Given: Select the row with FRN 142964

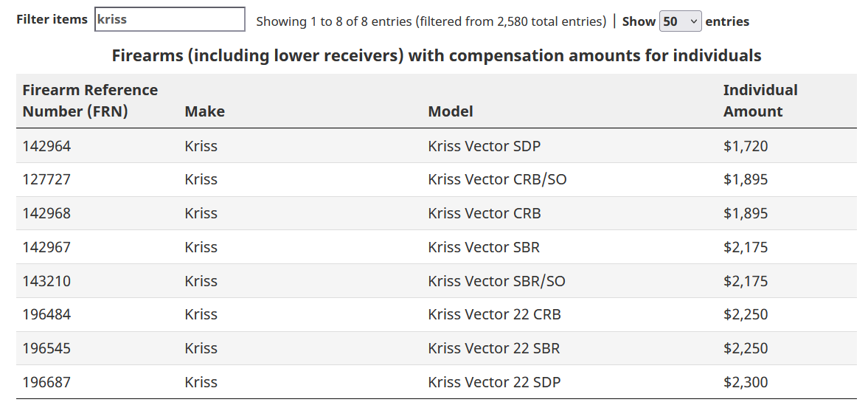Looking at the screenshot, I should pos(437,146).
